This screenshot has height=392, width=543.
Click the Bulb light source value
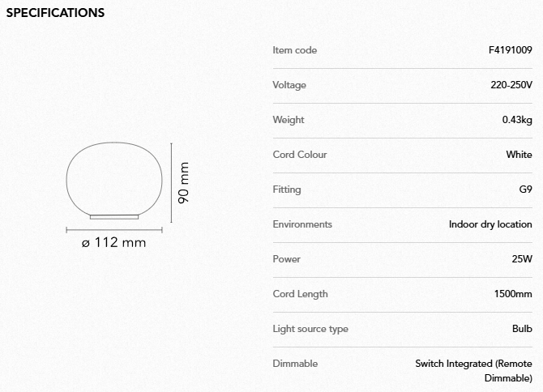(x=522, y=329)
